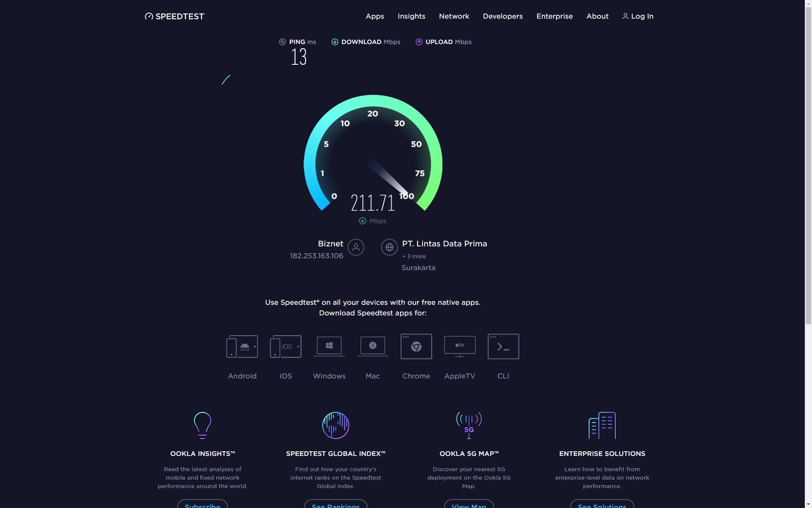This screenshot has width=812, height=508.
Task: Click the DOWNLOAD arrow icon
Action: click(335, 42)
